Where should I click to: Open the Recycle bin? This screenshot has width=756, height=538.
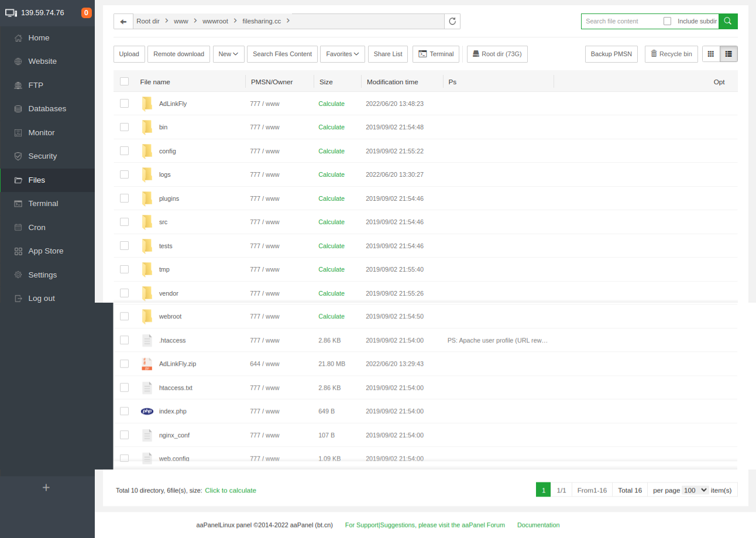[671, 54]
